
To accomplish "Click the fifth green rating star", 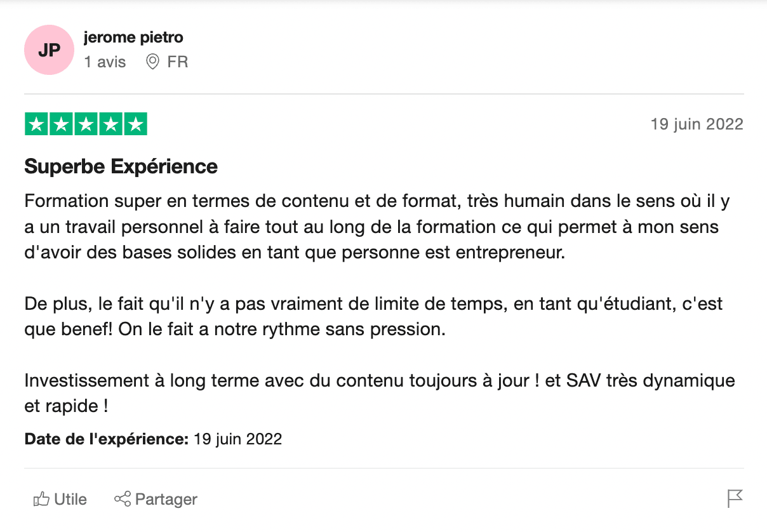I will 135,124.
